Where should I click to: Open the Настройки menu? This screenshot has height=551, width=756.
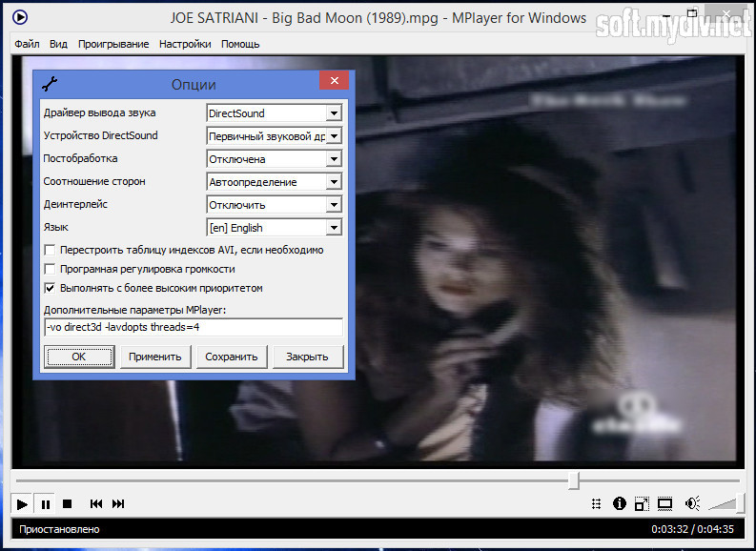coord(185,44)
